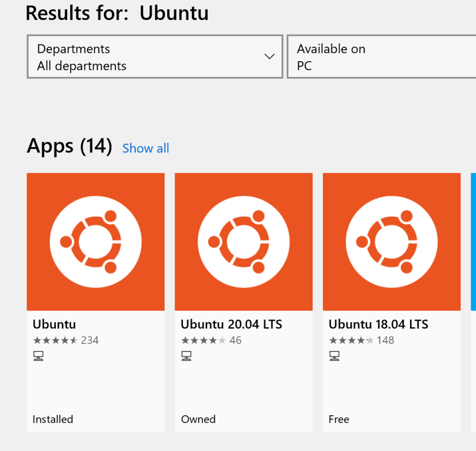The image size is (476, 451).
Task: Click the star rating of Ubuntu 18.04 LTS
Action: click(x=352, y=340)
